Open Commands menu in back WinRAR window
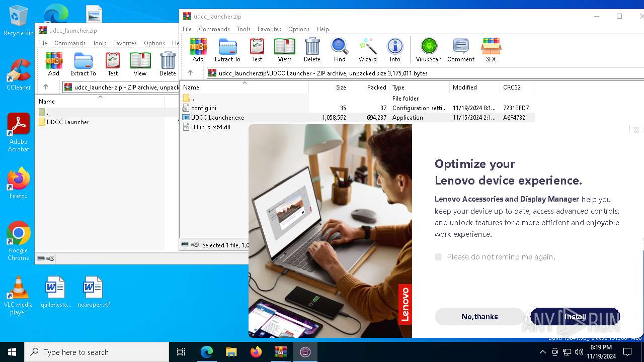Image resolution: width=644 pixels, height=362 pixels. click(69, 43)
